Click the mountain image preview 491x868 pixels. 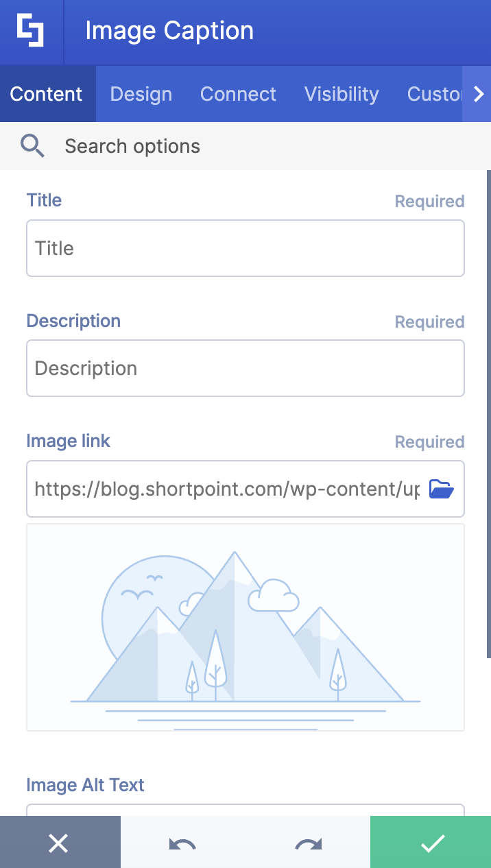coord(245,627)
